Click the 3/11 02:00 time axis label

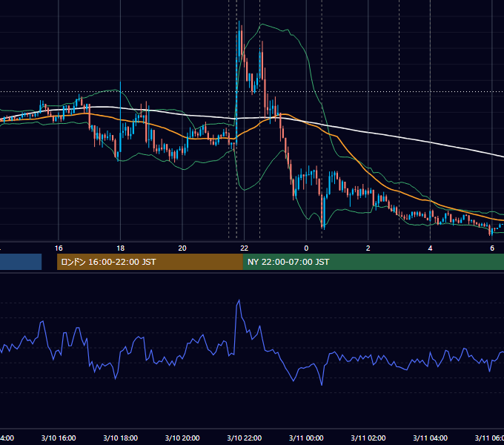tap(368, 438)
